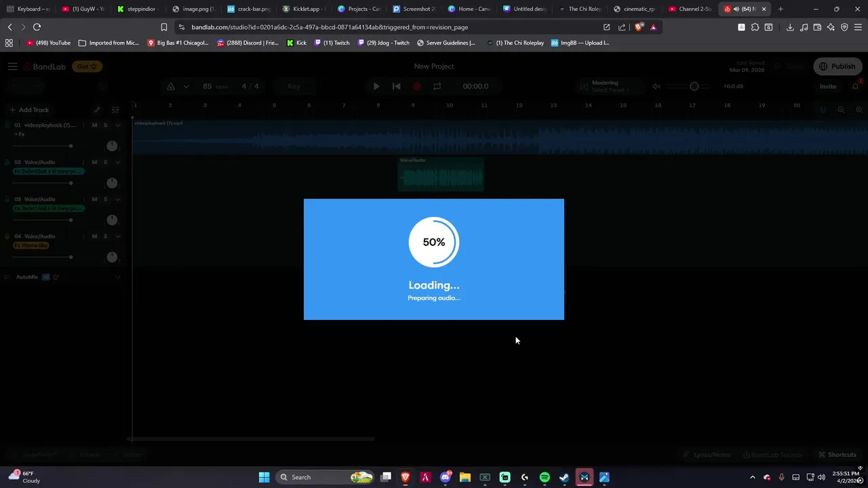
Task: Open track 04 Fx Phone-like preset
Action: 31,245
